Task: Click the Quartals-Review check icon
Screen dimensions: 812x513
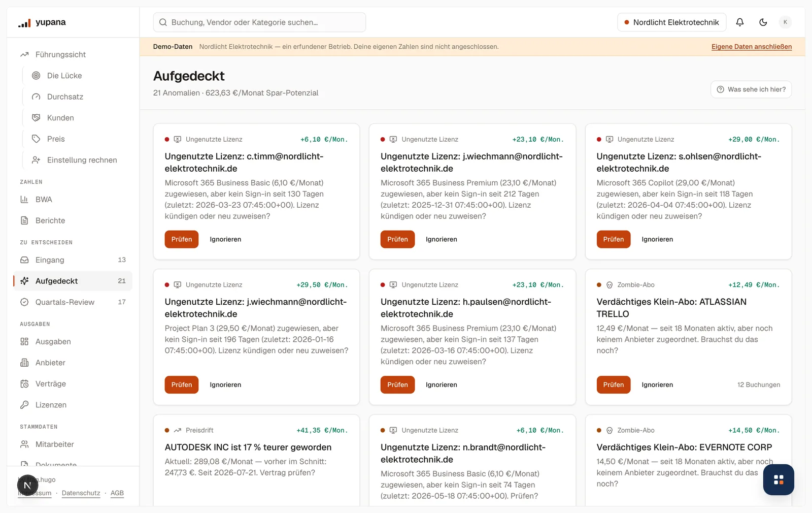Action: point(24,302)
